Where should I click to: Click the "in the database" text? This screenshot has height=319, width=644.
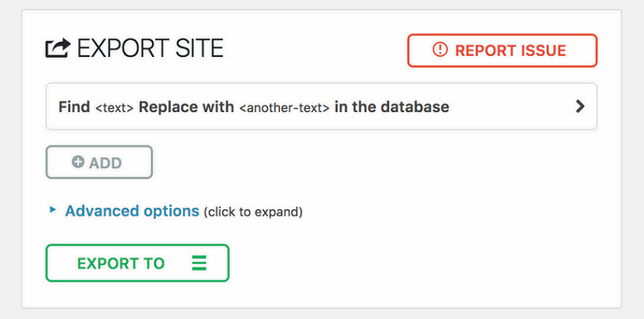click(392, 107)
